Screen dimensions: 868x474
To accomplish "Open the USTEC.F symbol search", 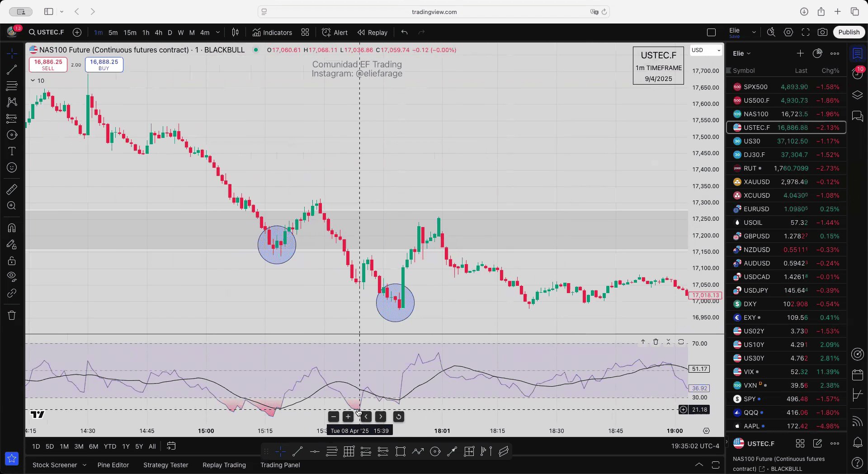I will click(47, 33).
